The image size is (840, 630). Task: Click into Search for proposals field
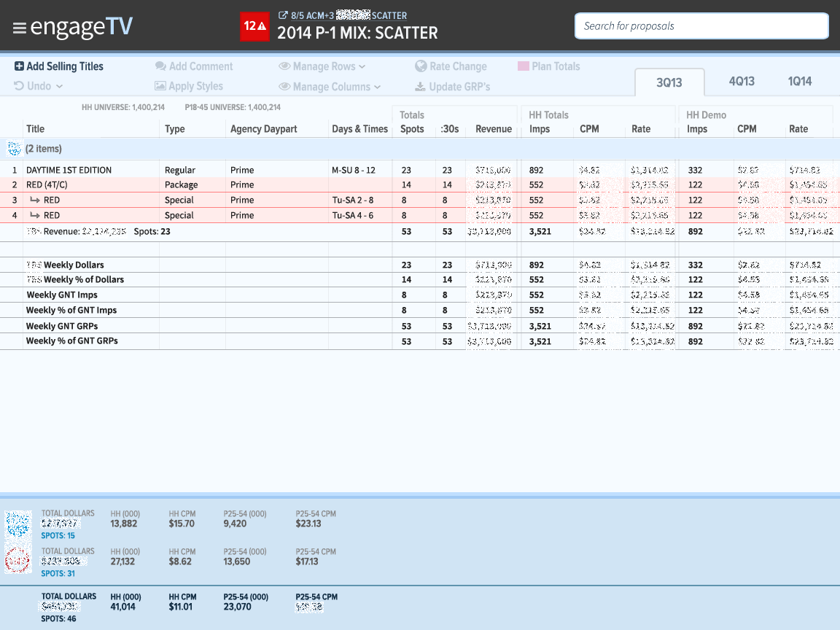pyautogui.click(x=701, y=26)
